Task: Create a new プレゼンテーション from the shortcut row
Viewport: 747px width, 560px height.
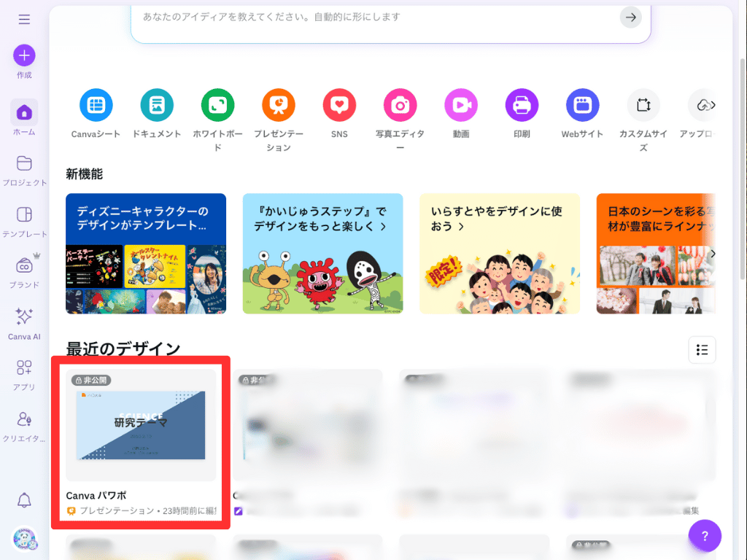Action: [279, 120]
